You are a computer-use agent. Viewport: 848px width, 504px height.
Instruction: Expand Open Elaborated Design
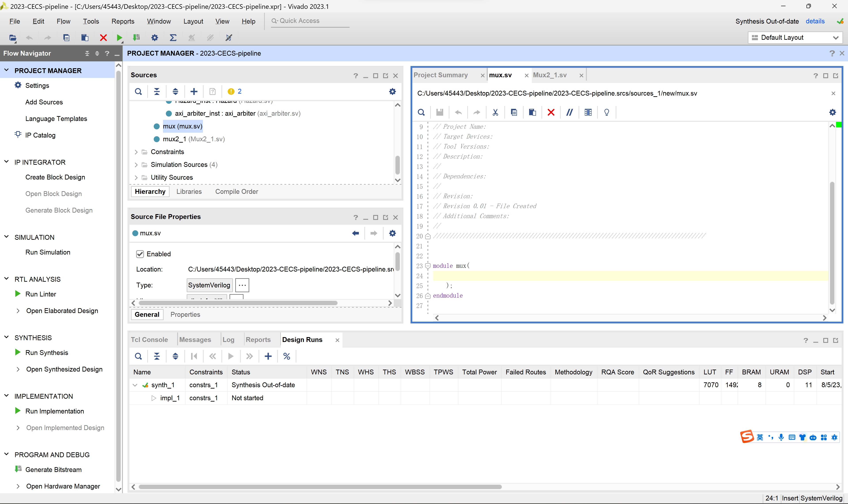point(18,311)
